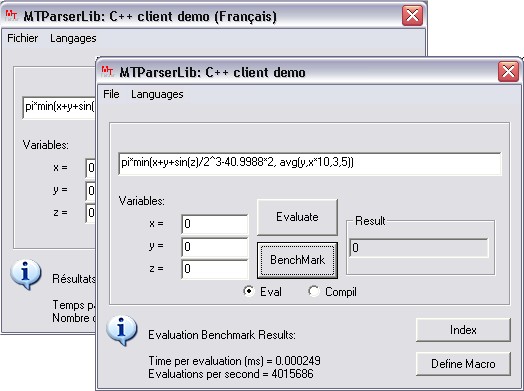Click the MT app icon in the English window title bar
This screenshot has height=391, width=524.
(107, 71)
